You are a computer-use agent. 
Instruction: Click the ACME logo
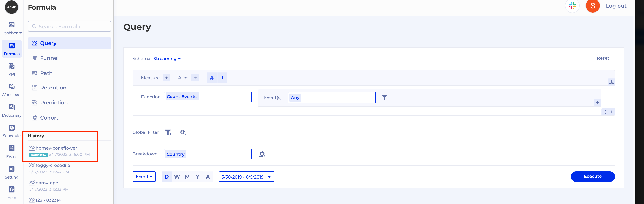click(x=11, y=7)
